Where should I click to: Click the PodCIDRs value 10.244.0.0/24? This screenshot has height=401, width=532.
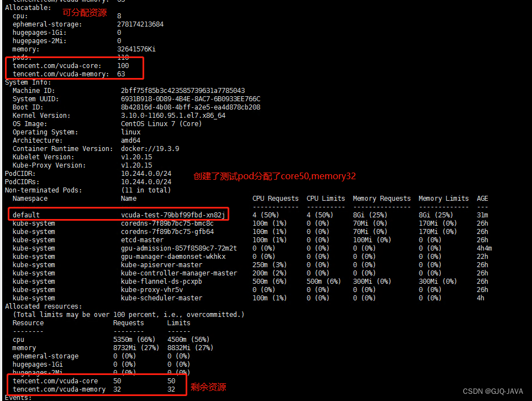(146, 182)
